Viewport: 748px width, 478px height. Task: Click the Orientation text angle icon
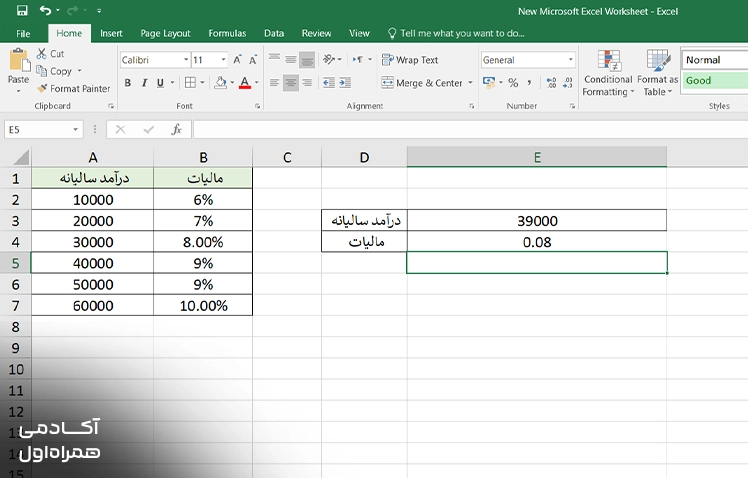pyautogui.click(x=330, y=59)
